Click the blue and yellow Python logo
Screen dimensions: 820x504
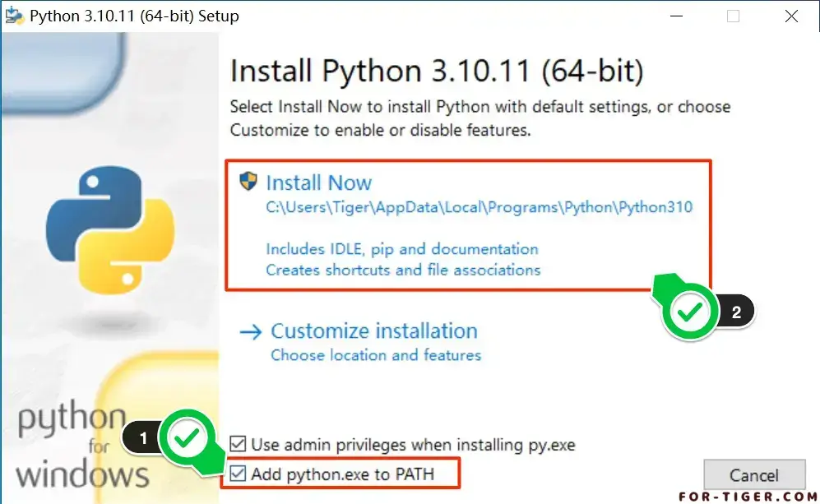point(110,222)
